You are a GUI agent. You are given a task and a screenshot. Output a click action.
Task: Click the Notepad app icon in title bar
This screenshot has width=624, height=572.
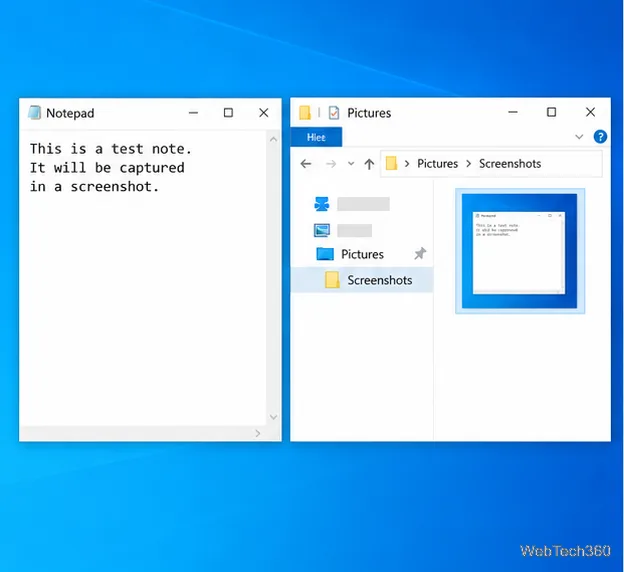pyautogui.click(x=34, y=113)
